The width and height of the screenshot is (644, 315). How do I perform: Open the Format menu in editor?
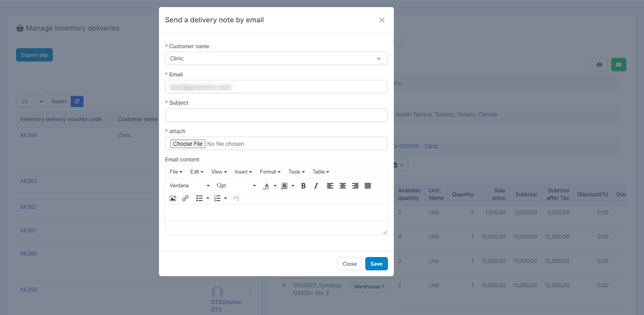pos(270,172)
